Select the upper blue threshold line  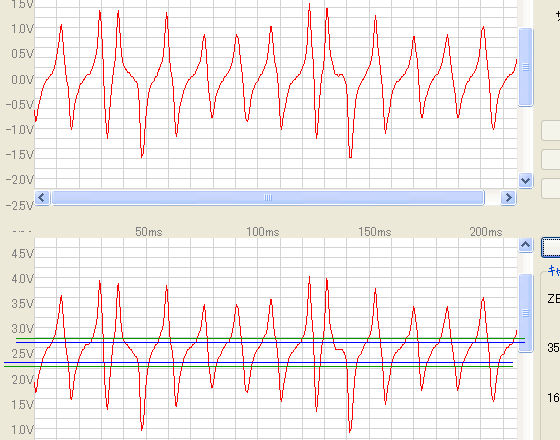(x=270, y=342)
